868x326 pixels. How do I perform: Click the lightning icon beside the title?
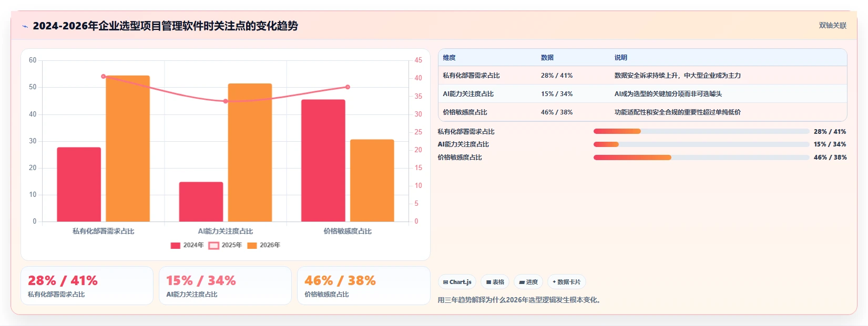click(x=25, y=26)
